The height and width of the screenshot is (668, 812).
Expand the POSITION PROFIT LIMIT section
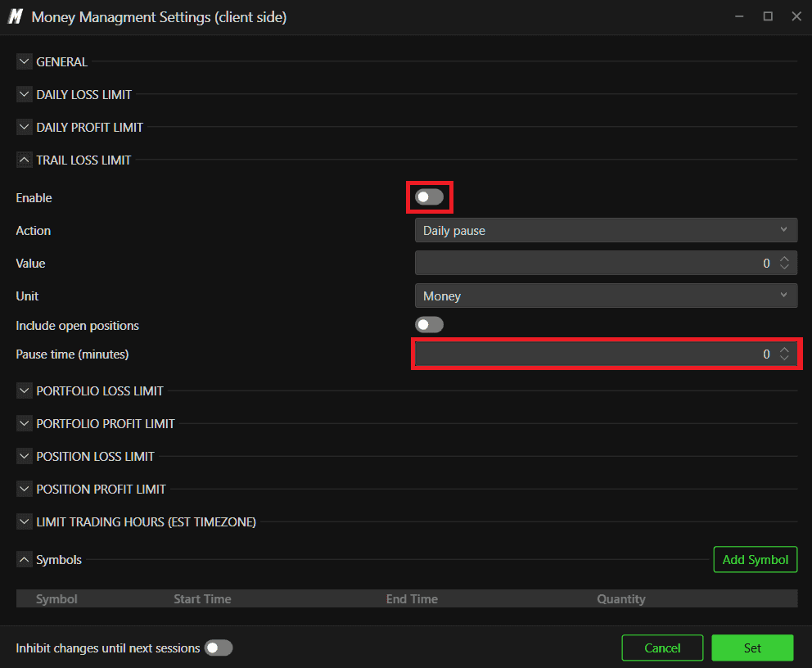(24, 489)
